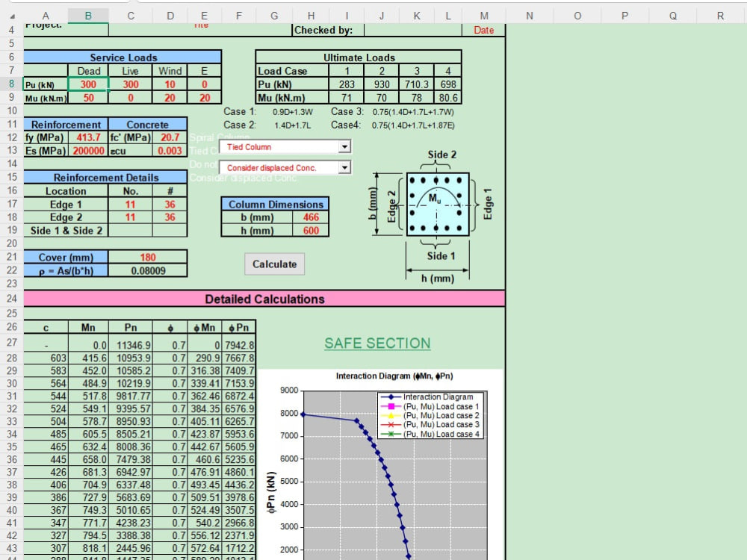The image size is (747, 560).
Task: Click Wind load Pu cell value 10
Action: coord(170,84)
